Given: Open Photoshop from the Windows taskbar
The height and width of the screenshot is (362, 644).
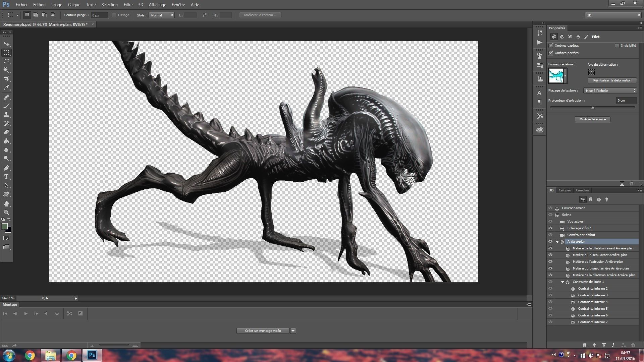Looking at the screenshot, I should coord(92,355).
